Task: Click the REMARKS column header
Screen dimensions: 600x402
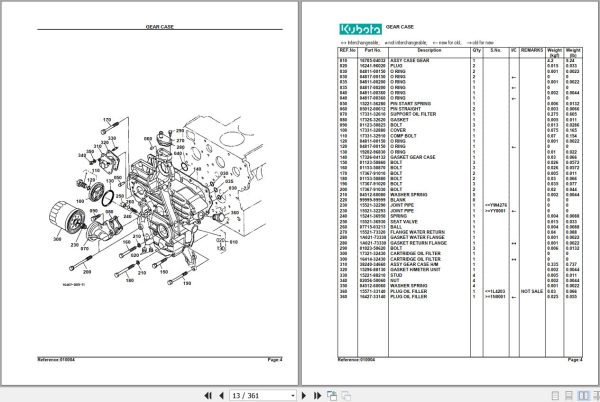Action: coord(532,50)
